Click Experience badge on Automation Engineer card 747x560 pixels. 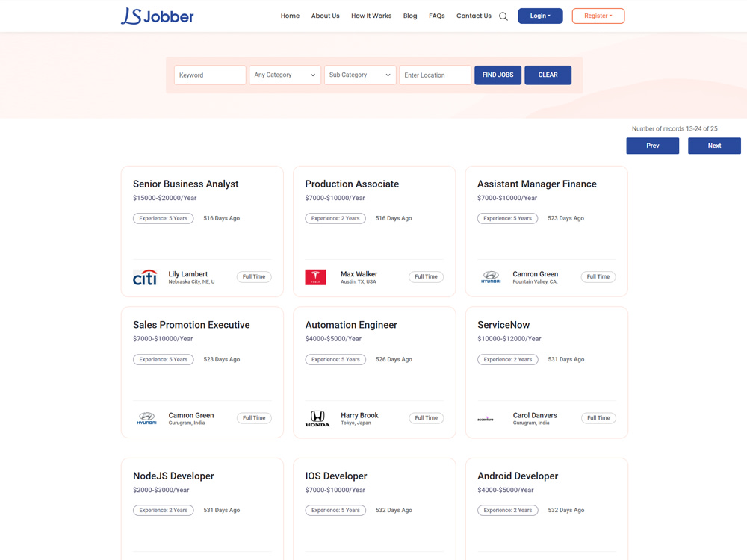pyautogui.click(x=335, y=360)
